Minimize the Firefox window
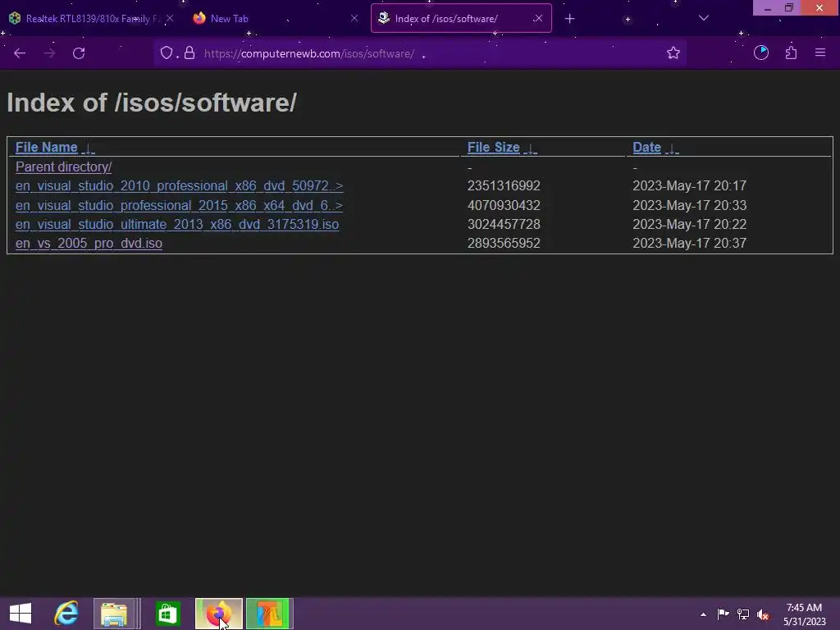 pyautogui.click(x=768, y=8)
